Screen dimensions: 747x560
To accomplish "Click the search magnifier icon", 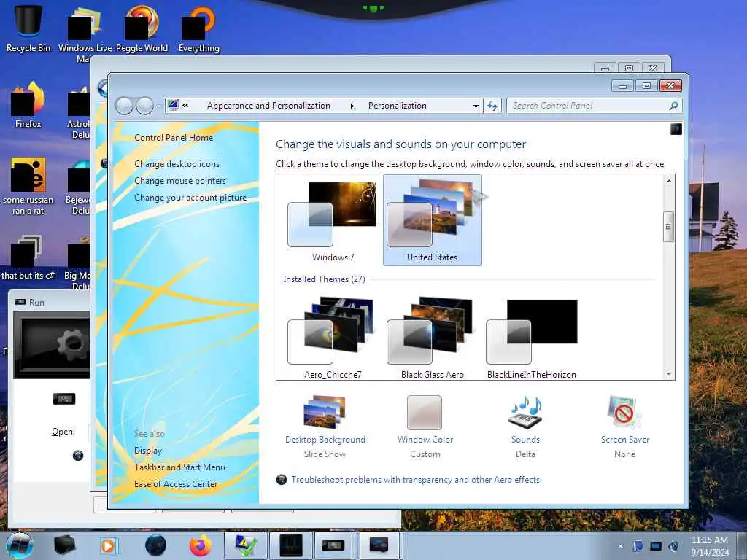I will (x=673, y=106).
